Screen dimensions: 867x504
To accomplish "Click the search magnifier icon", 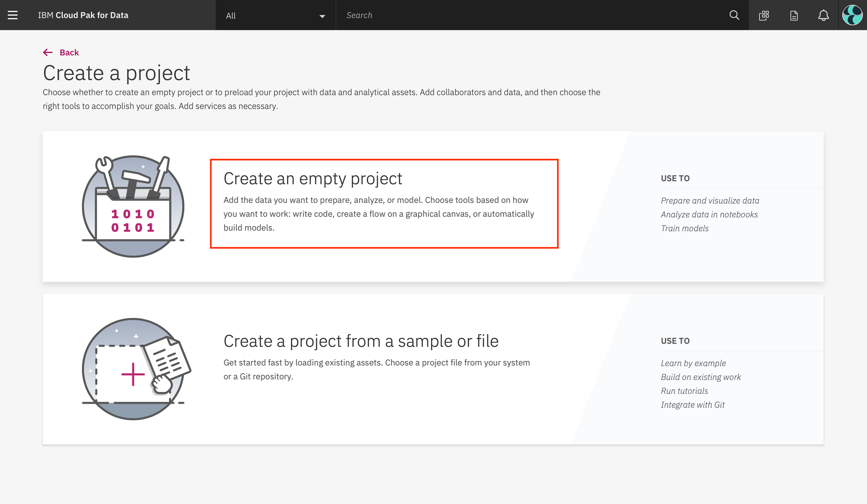I will pos(734,15).
